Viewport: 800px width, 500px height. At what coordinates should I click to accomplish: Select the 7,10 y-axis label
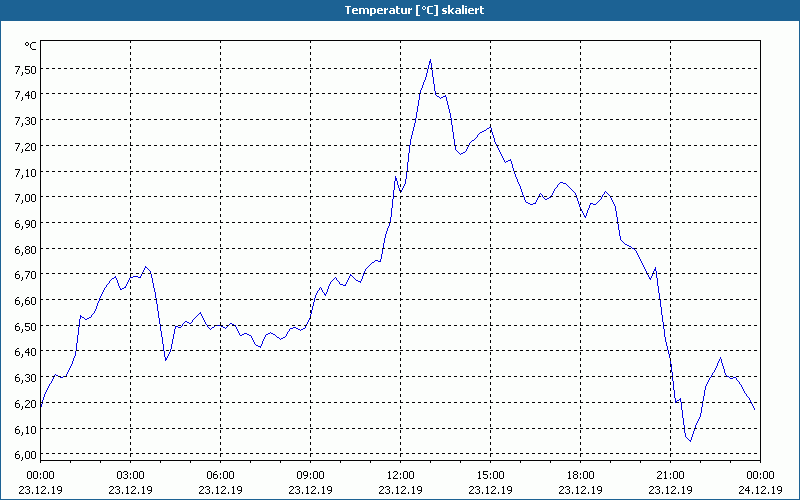pos(26,172)
